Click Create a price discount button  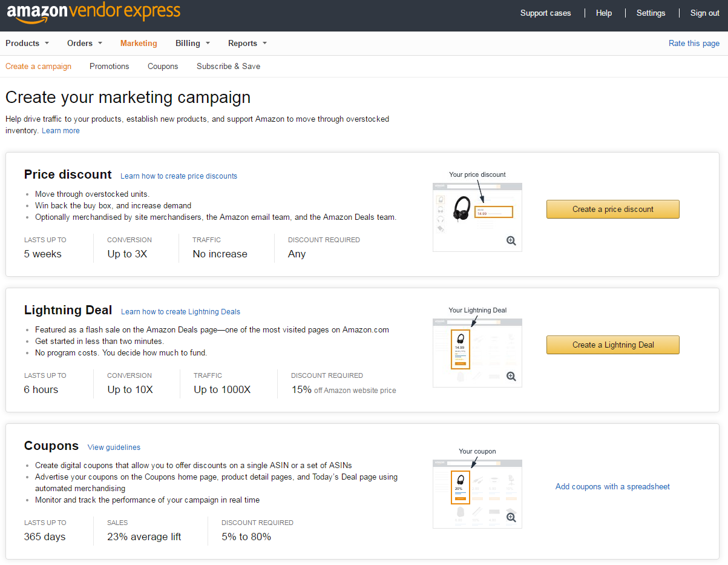(x=613, y=209)
